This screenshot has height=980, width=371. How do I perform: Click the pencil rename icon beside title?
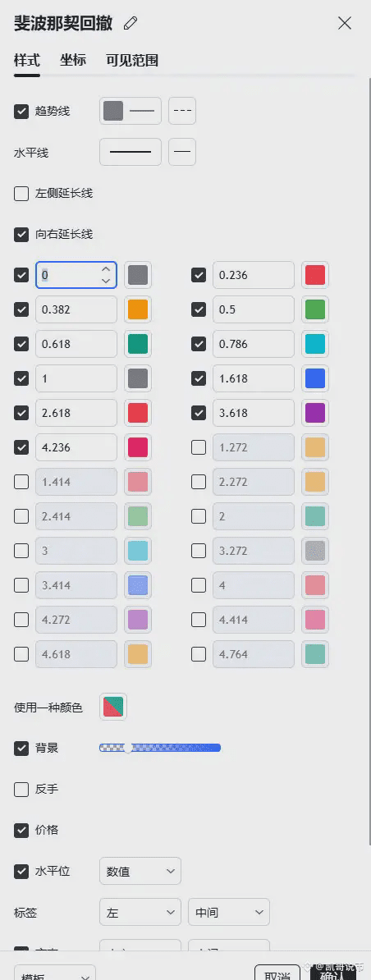(x=131, y=24)
